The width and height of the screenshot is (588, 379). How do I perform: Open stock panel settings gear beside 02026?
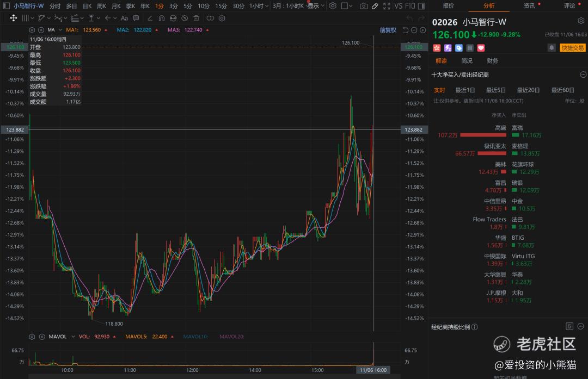pyautogui.click(x=580, y=21)
